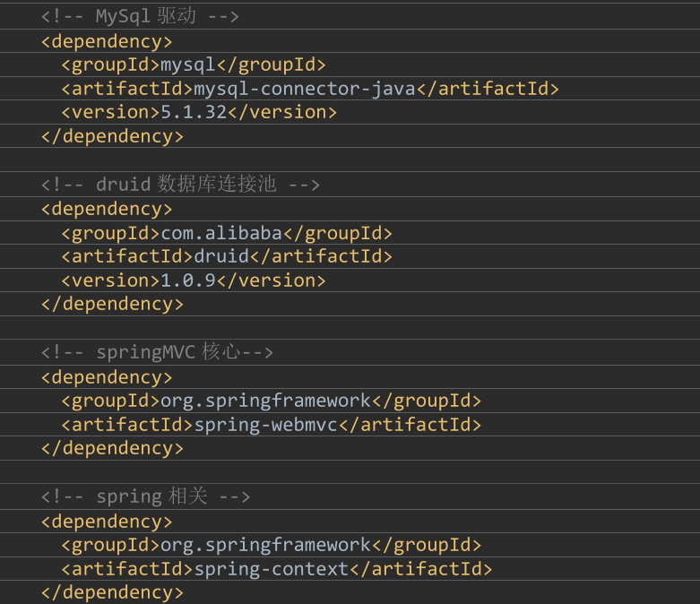Screen dimensions: 700x604
Task: Click the "spring 相关" comment line
Action: click(145, 496)
